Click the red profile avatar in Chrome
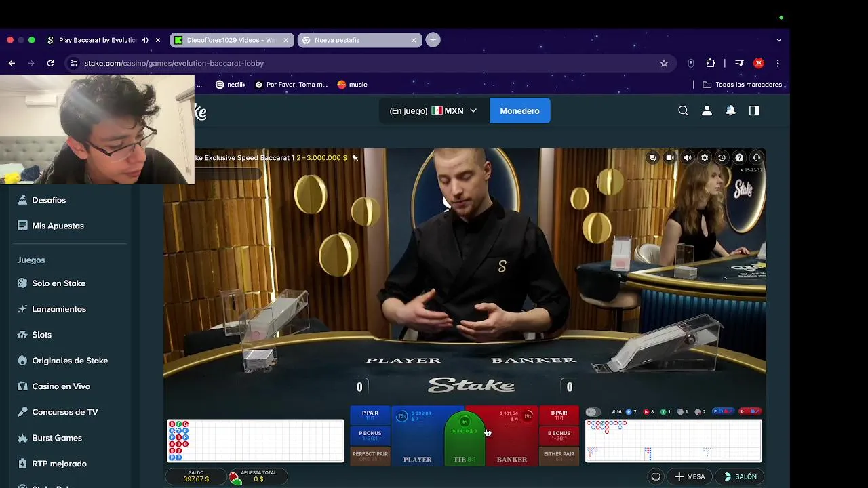Image resolution: width=868 pixels, height=488 pixels. click(759, 63)
